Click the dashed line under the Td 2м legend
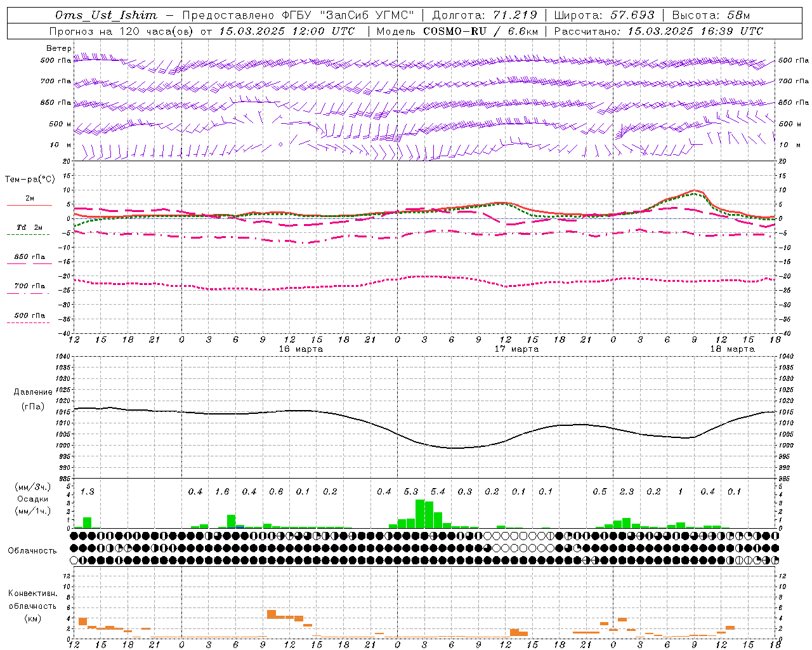The height and width of the screenshot is (650, 812). click(28, 235)
